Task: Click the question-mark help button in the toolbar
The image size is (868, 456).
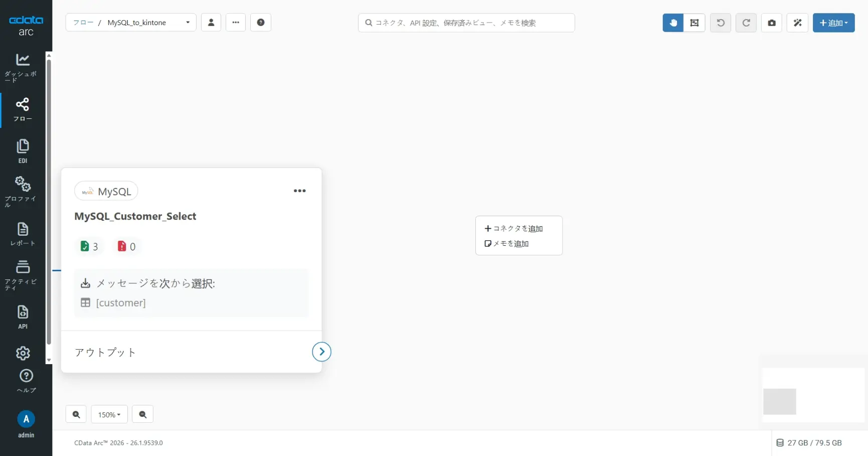Action: pos(261,23)
